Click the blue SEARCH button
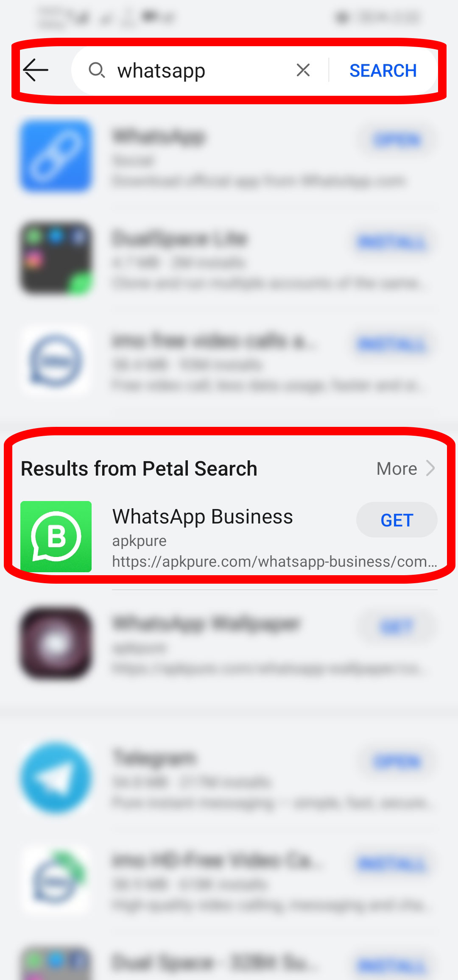The image size is (458, 980). click(383, 70)
